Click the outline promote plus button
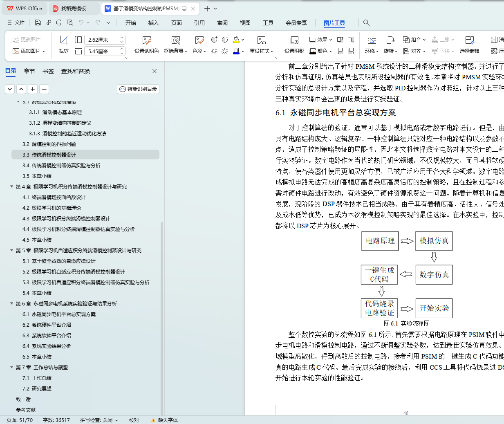This screenshot has width=504, height=424. point(33,89)
